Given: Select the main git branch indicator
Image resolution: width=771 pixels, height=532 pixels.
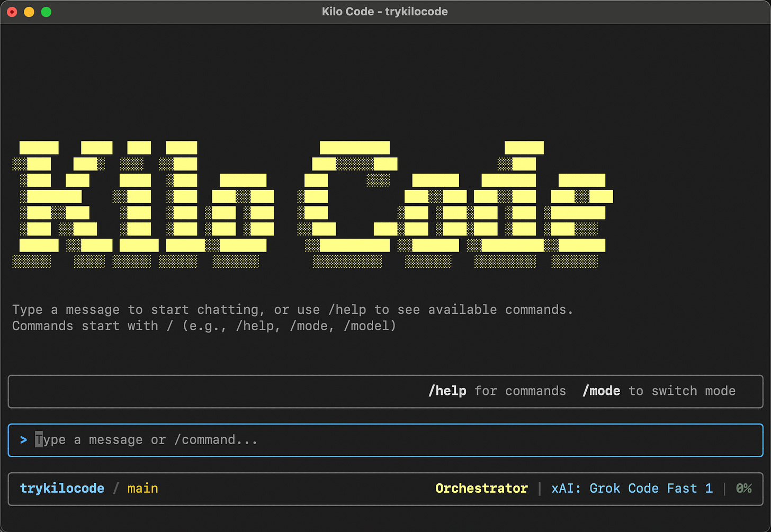Looking at the screenshot, I should [x=142, y=488].
